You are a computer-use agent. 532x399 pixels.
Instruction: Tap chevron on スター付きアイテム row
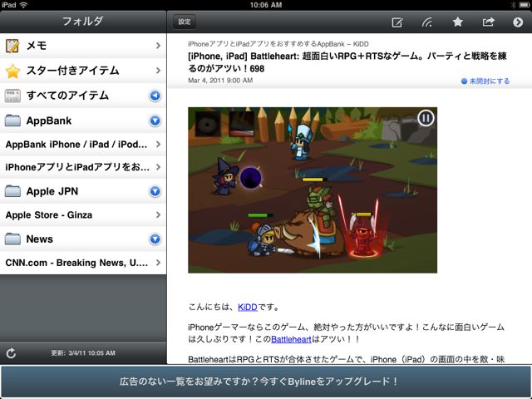coord(158,71)
